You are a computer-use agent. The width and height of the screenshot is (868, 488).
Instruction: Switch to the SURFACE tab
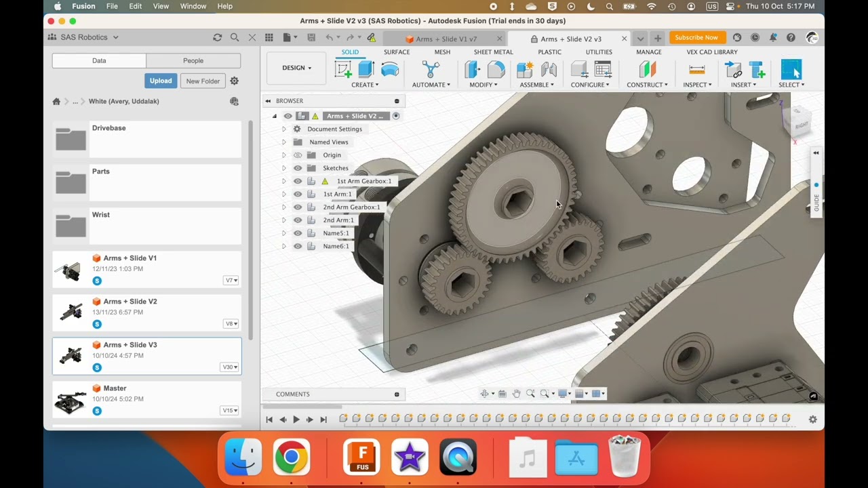pos(397,52)
